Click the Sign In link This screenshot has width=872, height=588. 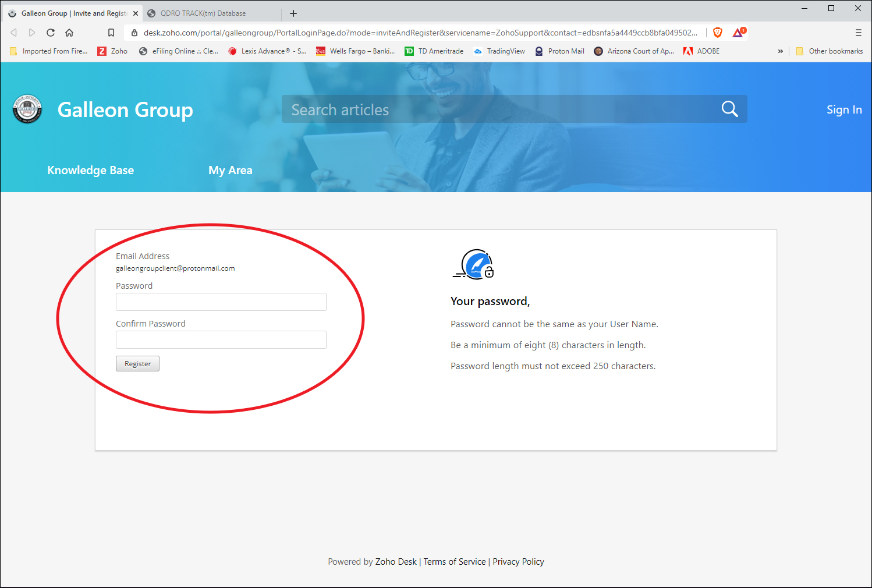843,109
